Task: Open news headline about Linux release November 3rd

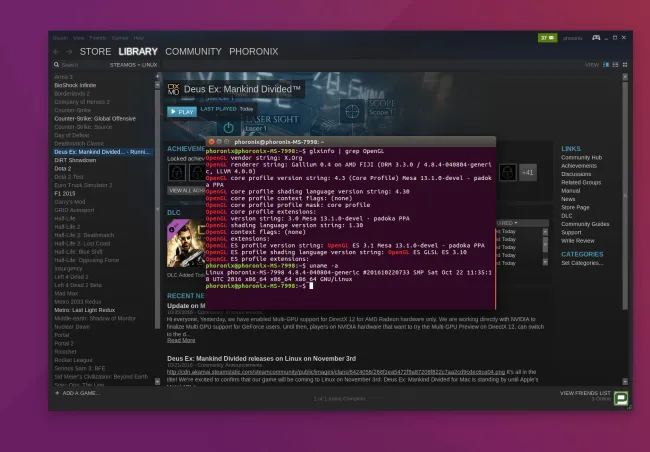Action: [x=261, y=359]
